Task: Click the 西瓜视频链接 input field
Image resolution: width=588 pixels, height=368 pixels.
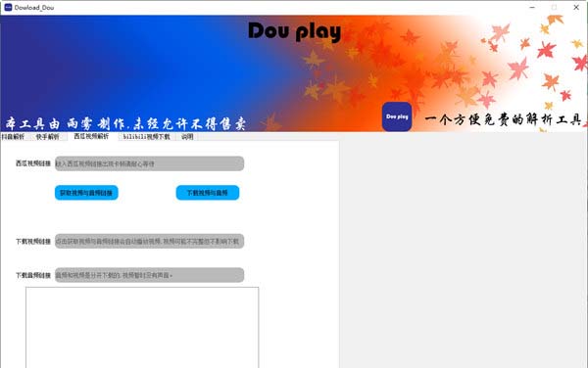Action: point(149,163)
